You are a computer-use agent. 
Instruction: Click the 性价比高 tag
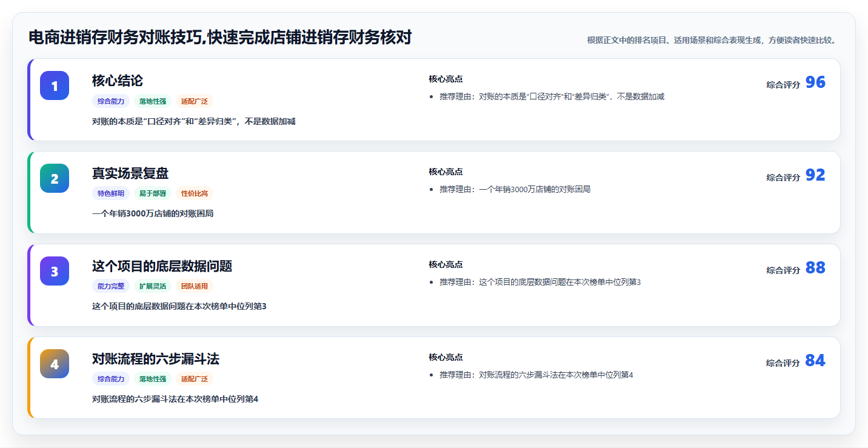(195, 193)
